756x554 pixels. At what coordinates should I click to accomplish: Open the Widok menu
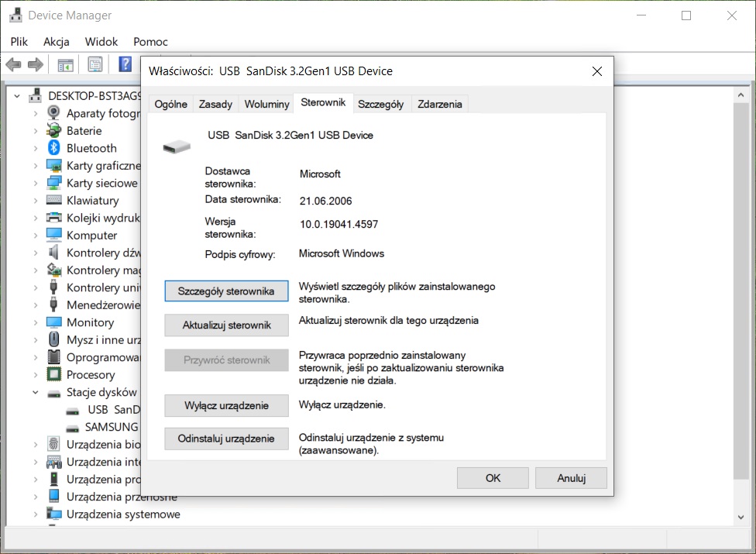(x=101, y=42)
